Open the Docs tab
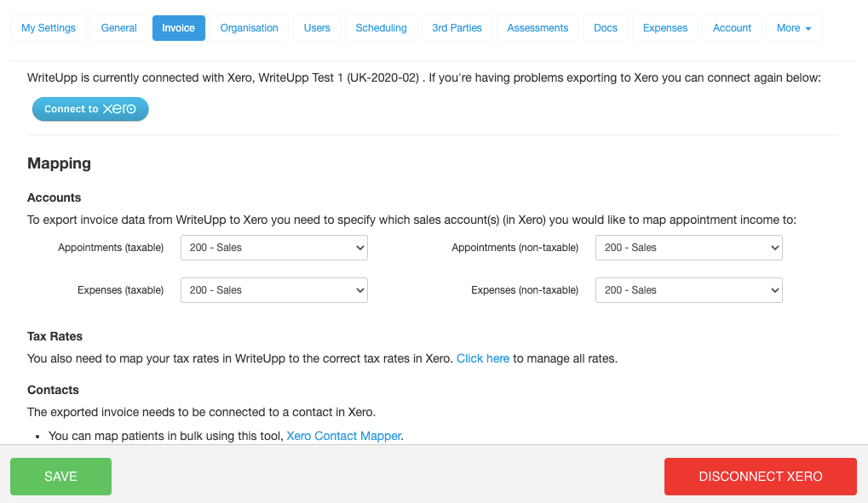Screen dimensions: 868x503 point(606,28)
